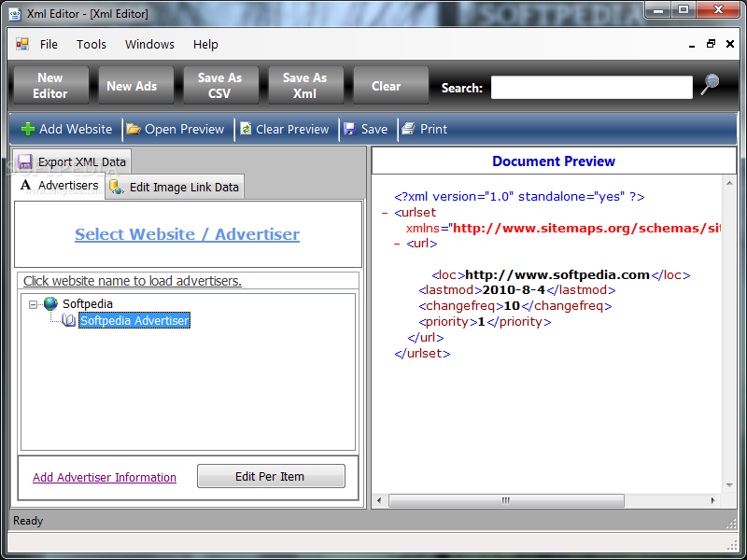Switch to Edit Image Link Data tab
The image size is (747, 560).
[x=175, y=187]
